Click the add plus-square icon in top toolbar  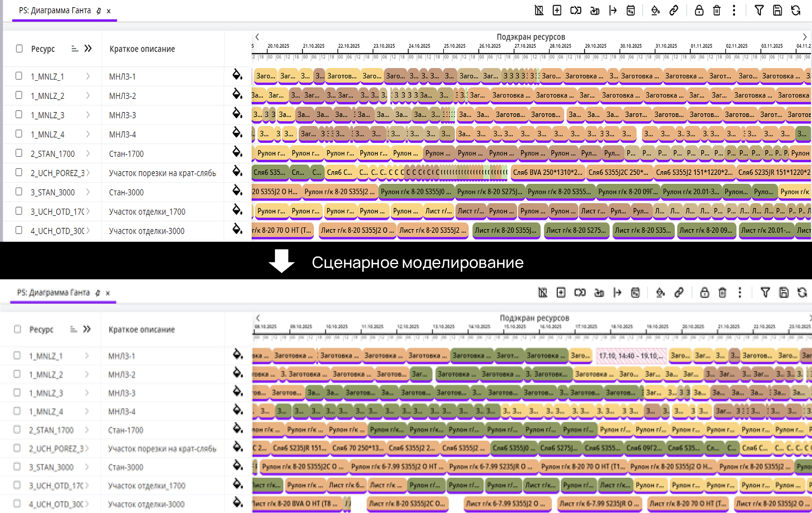[557, 11]
